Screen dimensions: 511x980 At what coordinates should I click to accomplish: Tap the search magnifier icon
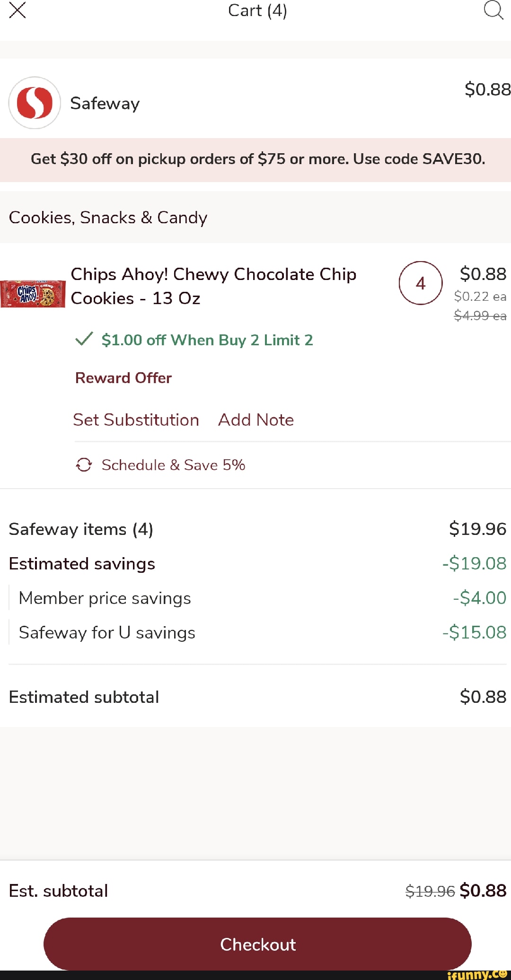tap(493, 10)
